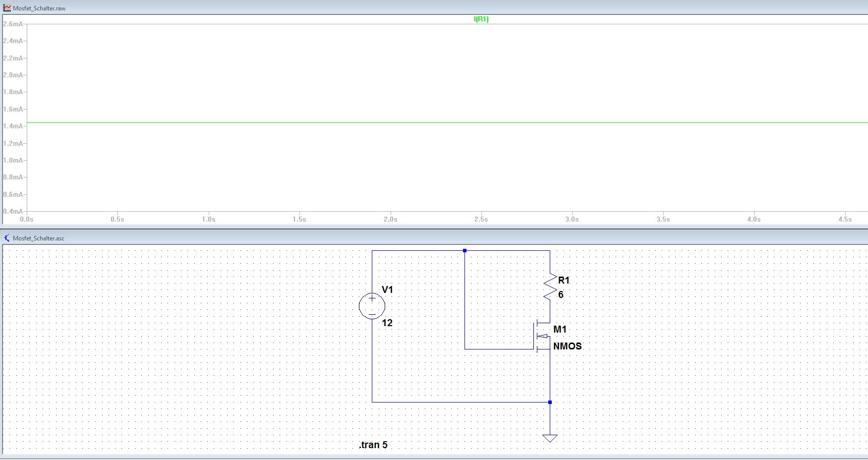868x460 pixels.
Task: Click the schematic icon of Mosfet_Schalter.asc window
Action: [7, 238]
